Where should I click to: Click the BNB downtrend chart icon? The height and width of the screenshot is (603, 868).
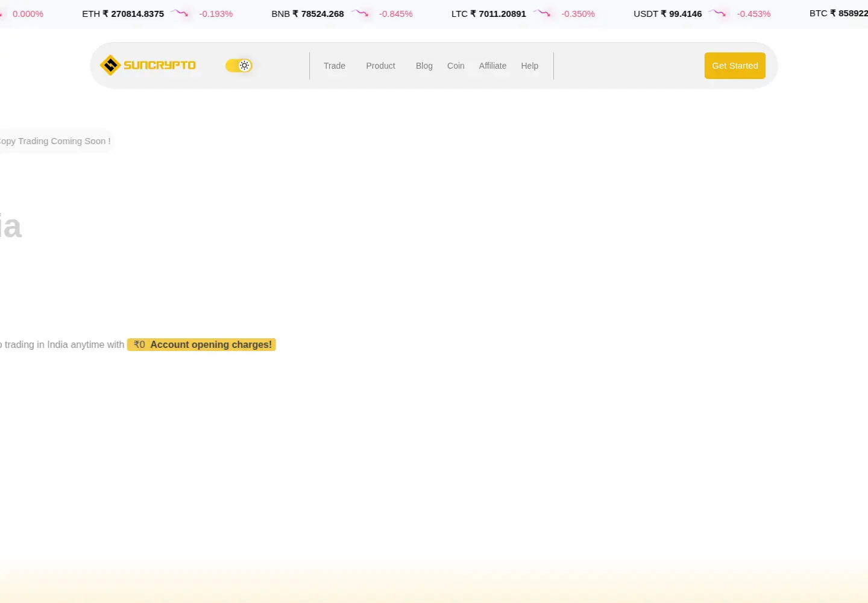click(360, 13)
